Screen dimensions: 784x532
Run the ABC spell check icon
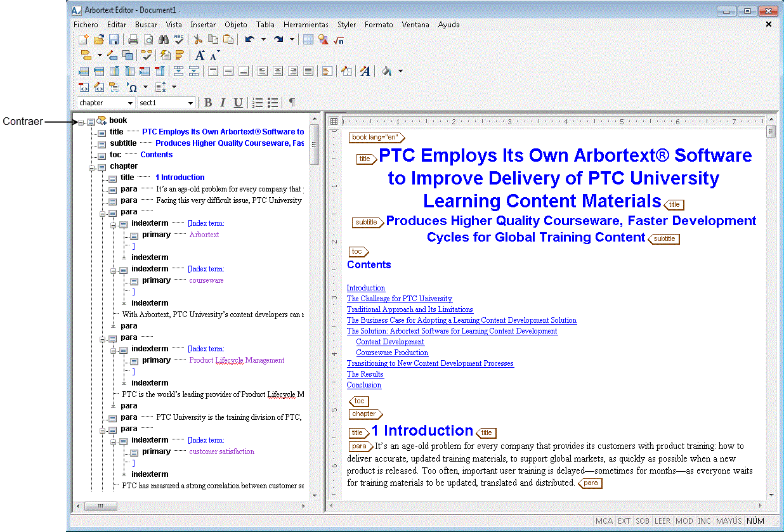pyautogui.click(x=179, y=39)
